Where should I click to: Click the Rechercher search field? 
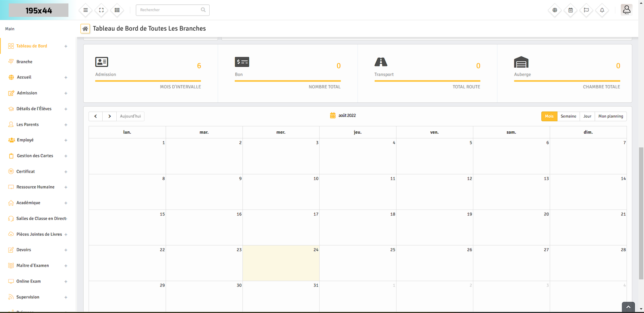coord(169,10)
